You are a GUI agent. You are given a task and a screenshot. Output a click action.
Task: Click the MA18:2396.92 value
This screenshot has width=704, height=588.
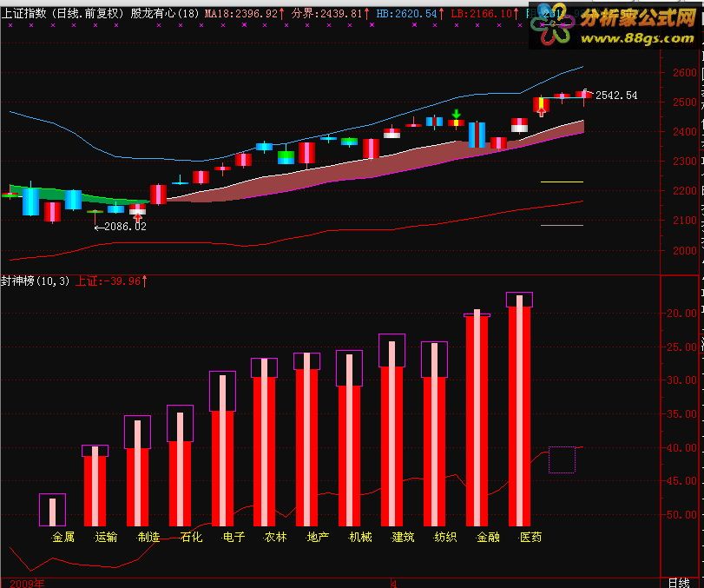[x=245, y=14]
